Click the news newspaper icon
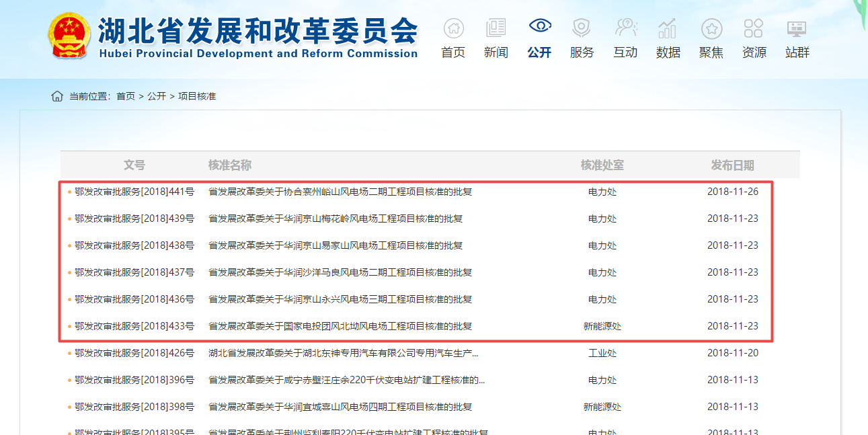Image resolution: width=868 pixels, height=435 pixels. point(496,28)
